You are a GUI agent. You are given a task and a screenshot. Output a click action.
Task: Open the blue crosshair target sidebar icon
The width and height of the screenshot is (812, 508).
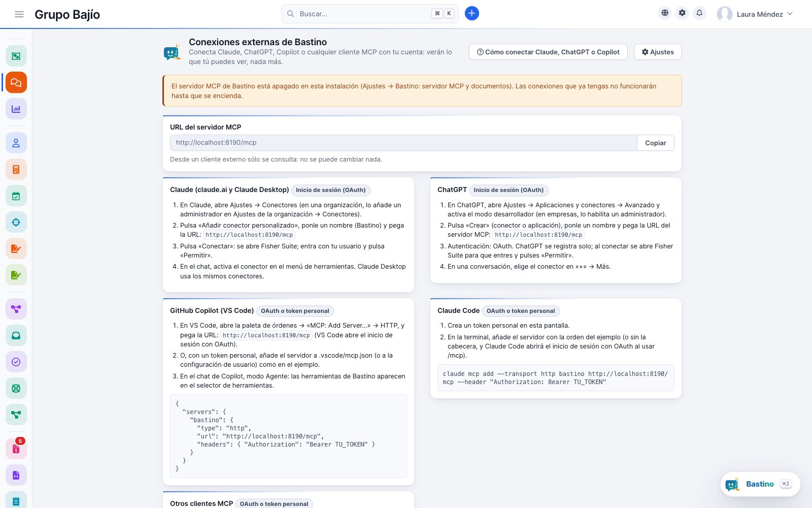point(16,222)
